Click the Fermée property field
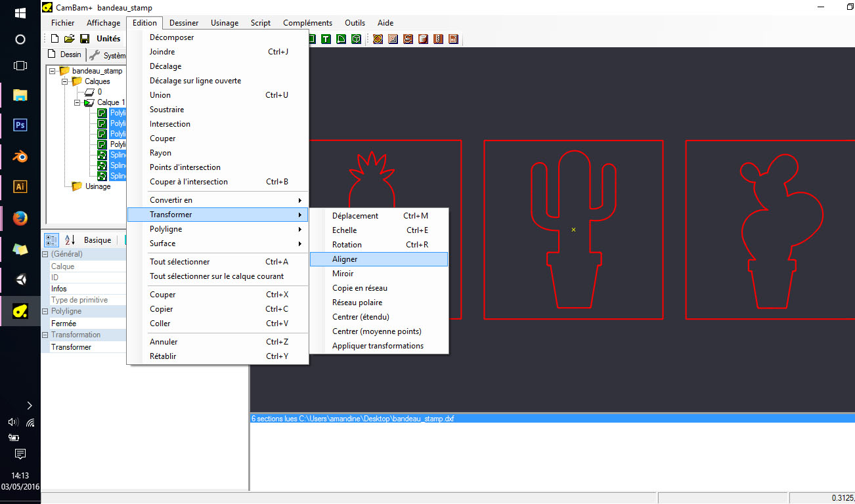This screenshot has width=855, height=504. [85, 324]
